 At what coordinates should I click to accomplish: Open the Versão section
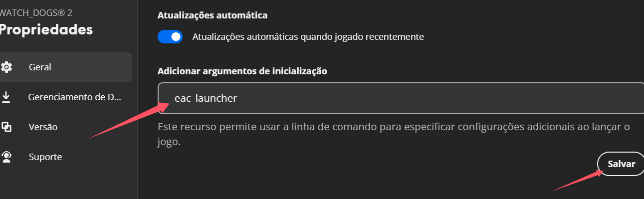click(x=66, y=127)
